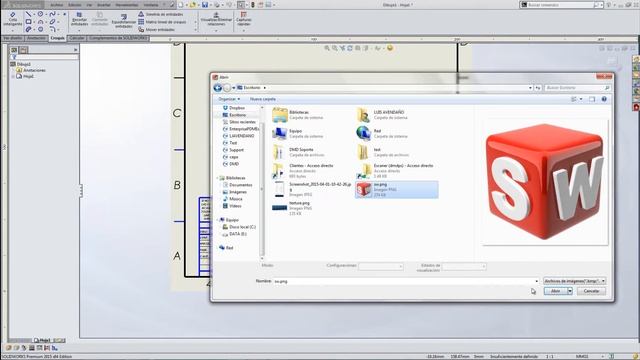The height and width of the screenshot is (360, 640).
Task: Click the SW cube preview image
Action: tap(545, 182)
